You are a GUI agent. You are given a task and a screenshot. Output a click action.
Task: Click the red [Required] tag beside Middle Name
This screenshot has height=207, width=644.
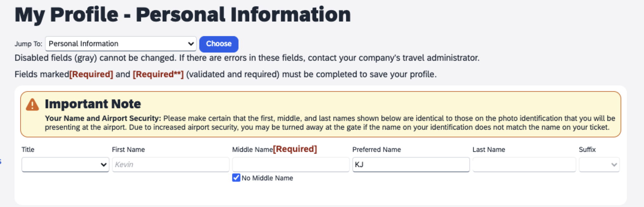click(x=295, y=149)
